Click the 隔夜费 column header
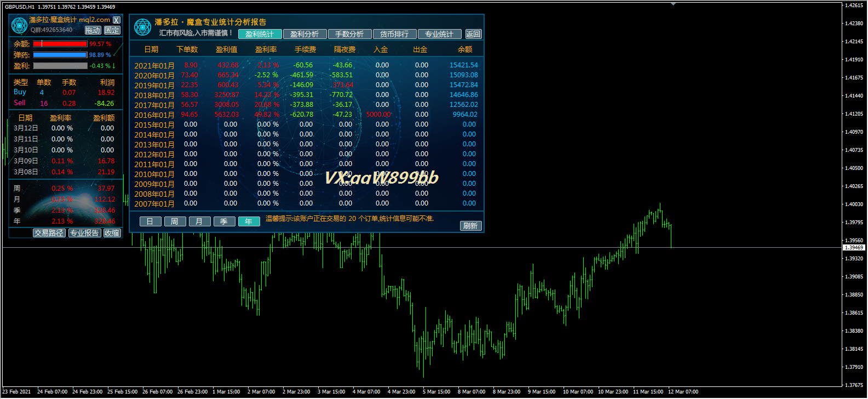This screenshot has width=868, height=399. [x=345, y=49]
